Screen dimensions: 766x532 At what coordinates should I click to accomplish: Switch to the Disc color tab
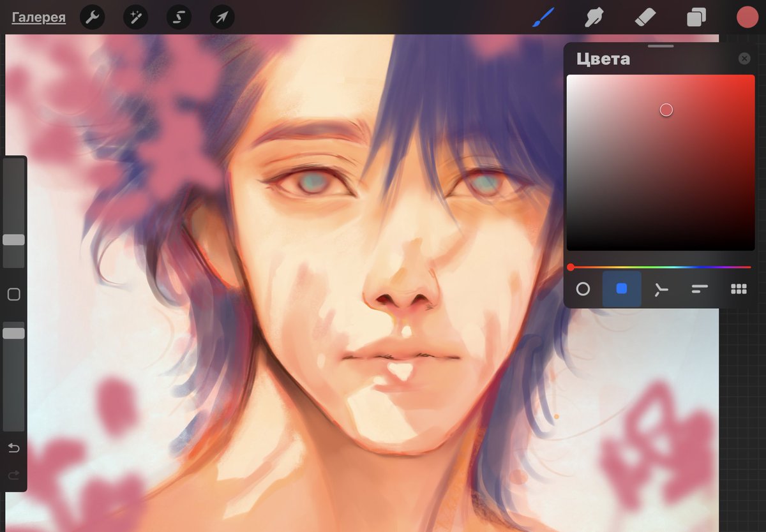tap(583, 289)
